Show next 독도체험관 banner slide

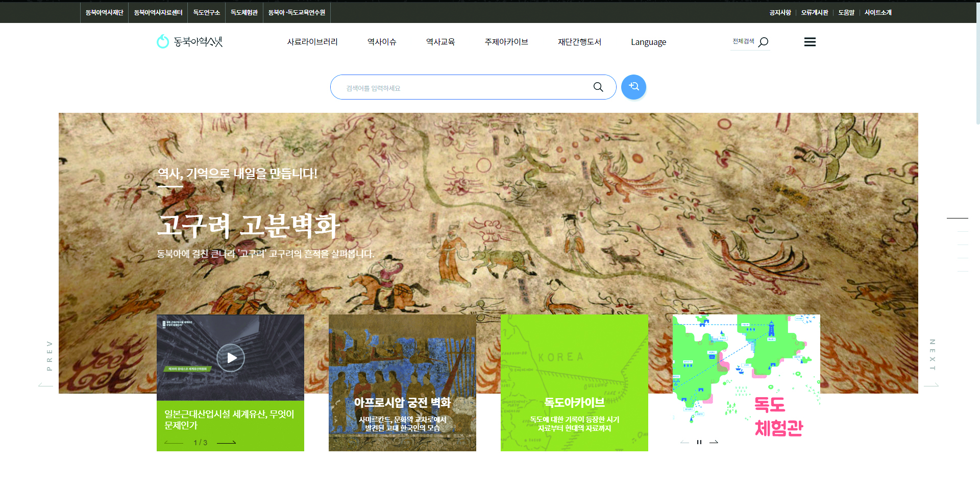(714, 442)
